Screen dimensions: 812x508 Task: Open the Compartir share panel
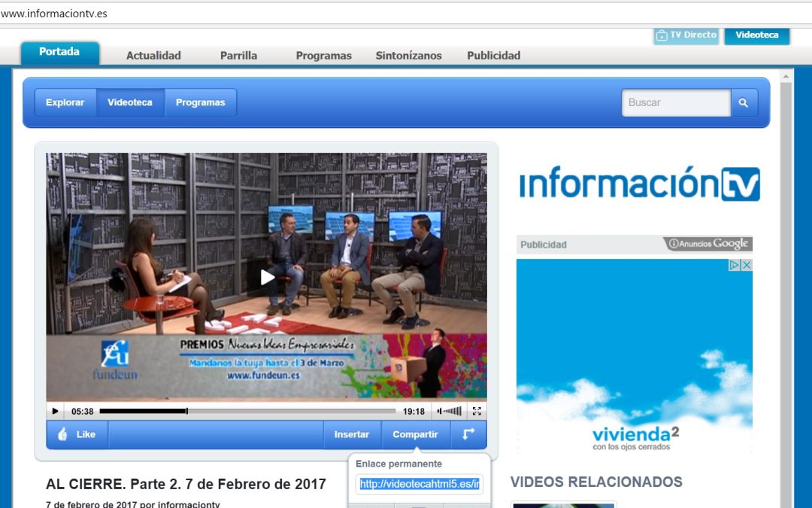(415, 434)
